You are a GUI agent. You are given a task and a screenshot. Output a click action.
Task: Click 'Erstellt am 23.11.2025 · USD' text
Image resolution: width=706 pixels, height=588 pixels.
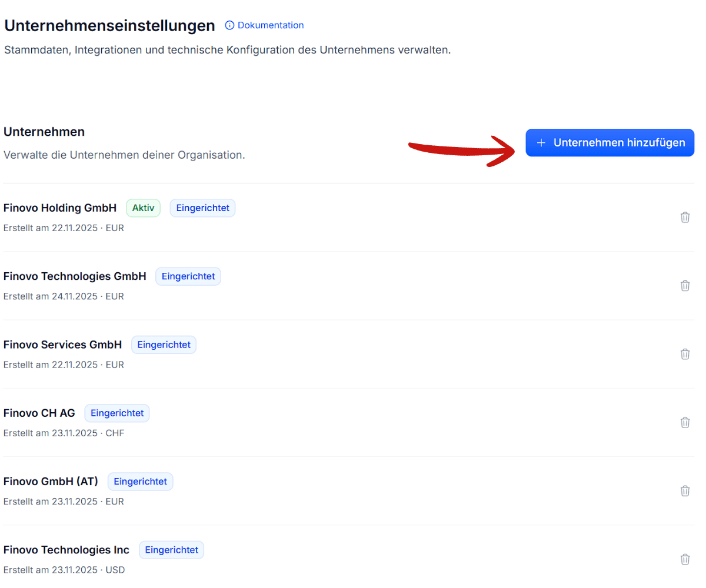[64, 570]
